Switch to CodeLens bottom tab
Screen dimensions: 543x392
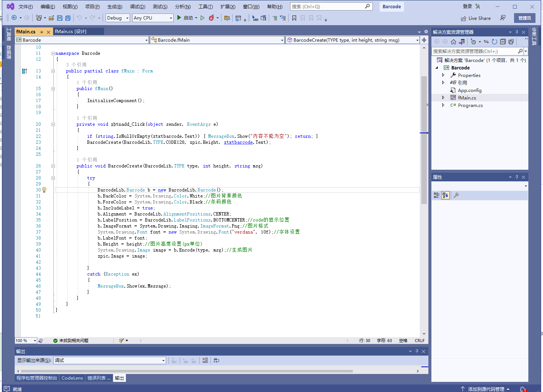[72, 378]
